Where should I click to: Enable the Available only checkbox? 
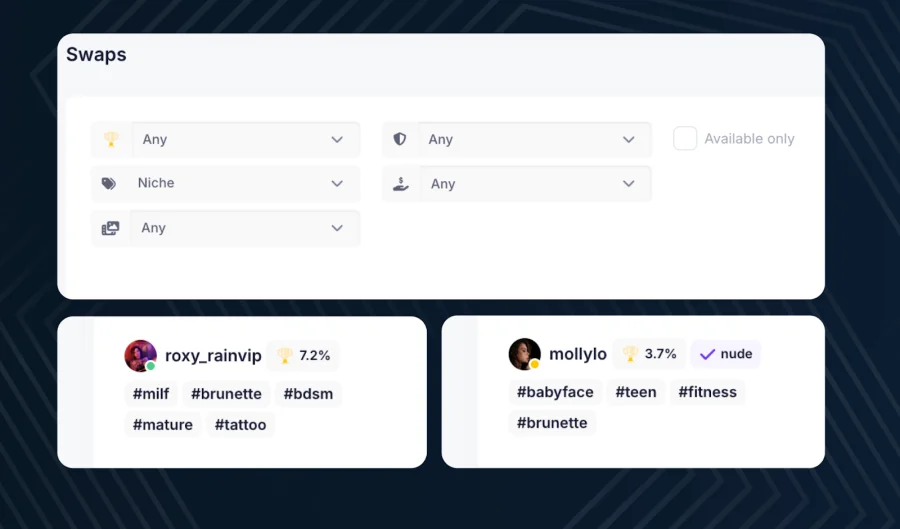(x=685, y=139)
